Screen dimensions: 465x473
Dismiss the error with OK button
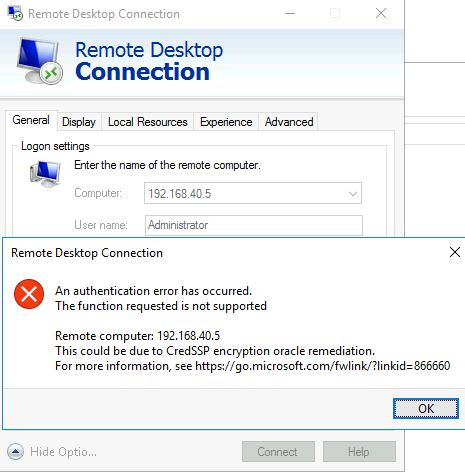pyautogui.click(x=426, y=408)
